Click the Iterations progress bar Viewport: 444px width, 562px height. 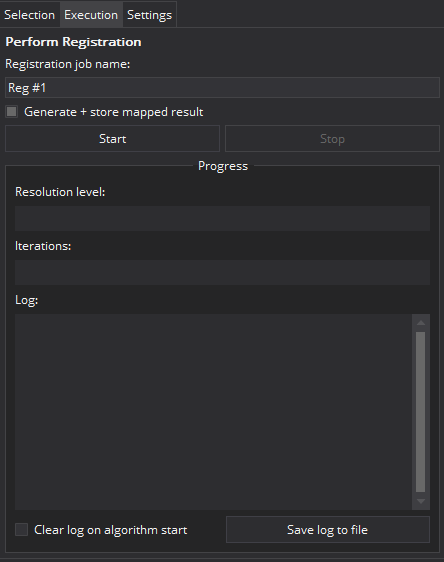coord(222,272)
